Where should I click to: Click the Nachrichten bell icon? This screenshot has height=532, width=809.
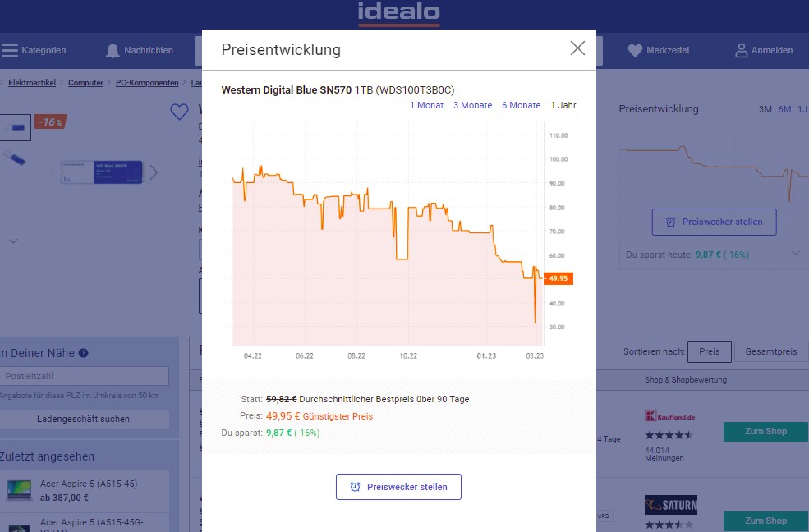click(x=113, y=50)
